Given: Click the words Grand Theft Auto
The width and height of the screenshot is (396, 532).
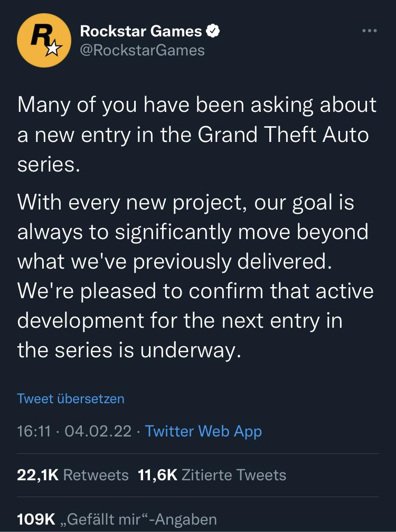Looking at the screenshot, I should (x=283, y=134).
